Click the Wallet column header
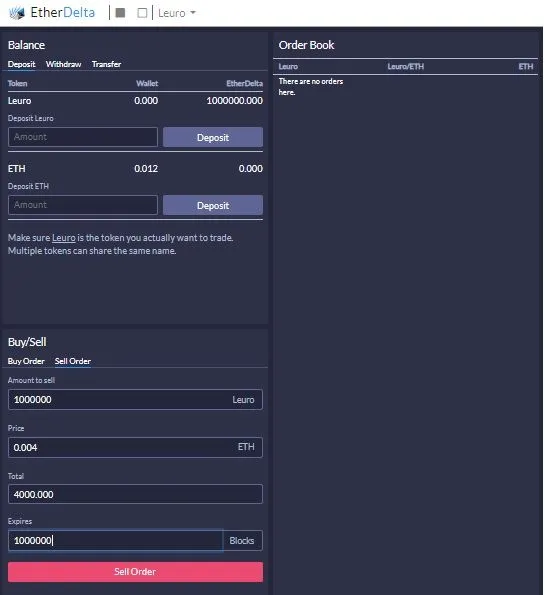Image resolution: width=545 pixels, height=595 pixels. tap(147, 83)
